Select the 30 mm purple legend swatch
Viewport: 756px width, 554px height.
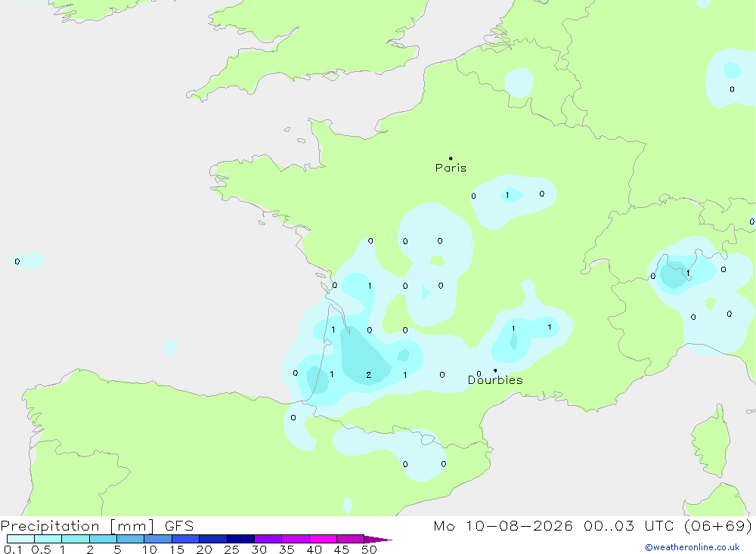(x=268, y=539)
